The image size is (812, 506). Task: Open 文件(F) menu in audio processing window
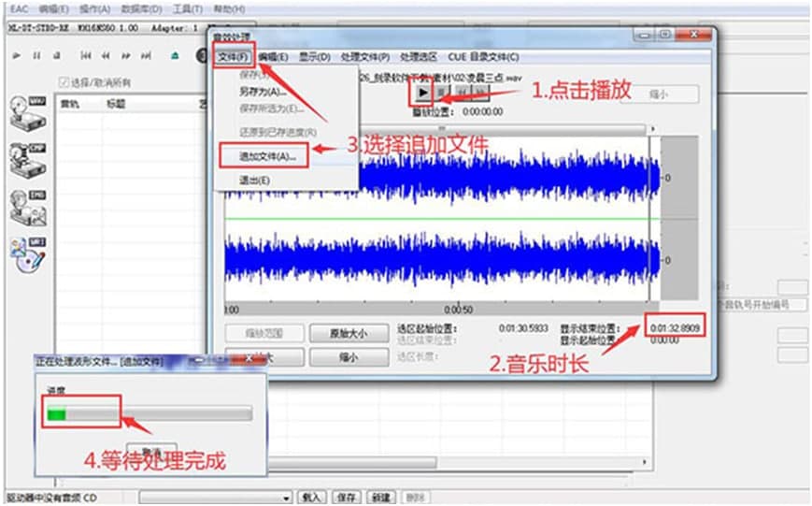[x=233, y=56]
